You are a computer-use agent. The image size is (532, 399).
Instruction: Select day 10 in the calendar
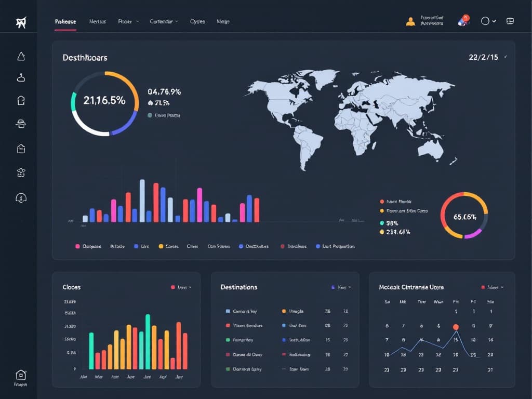tap(387, 354)
